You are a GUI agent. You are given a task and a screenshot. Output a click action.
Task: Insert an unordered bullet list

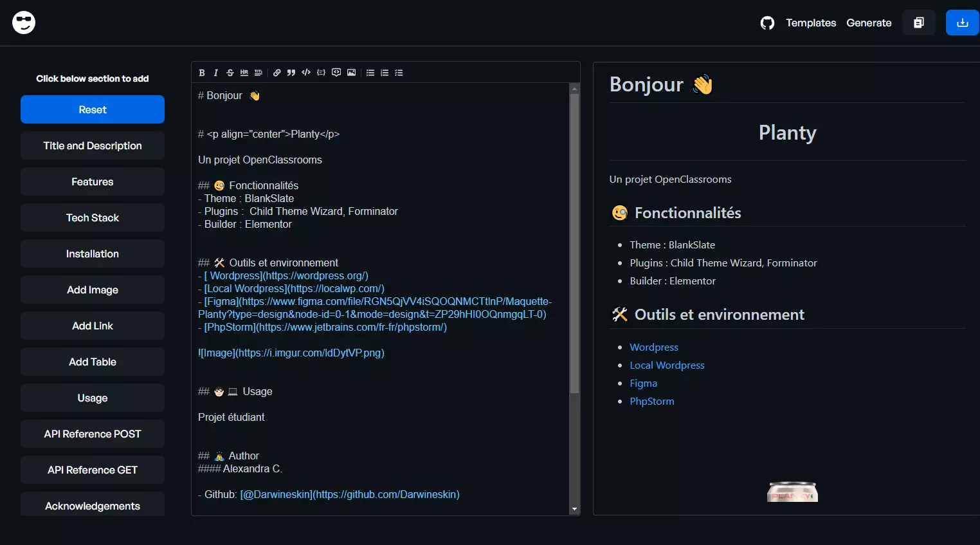[x=370, y=73]
